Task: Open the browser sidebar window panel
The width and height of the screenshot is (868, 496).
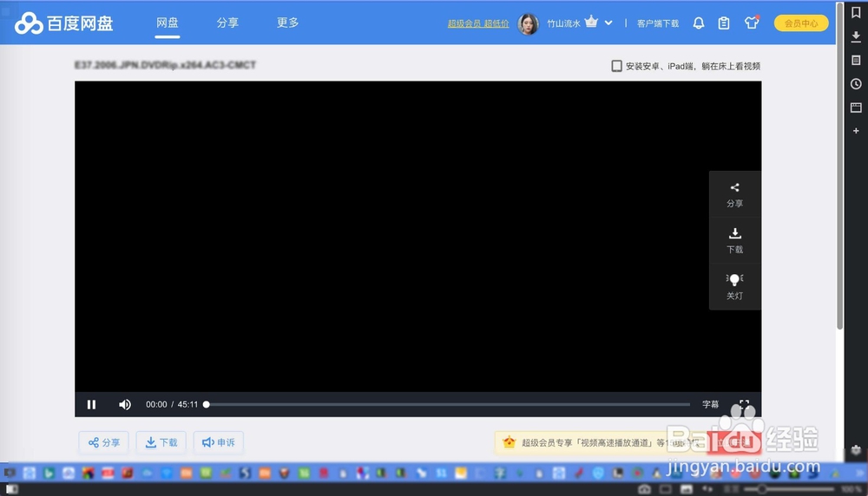Action: click(856, 108)
